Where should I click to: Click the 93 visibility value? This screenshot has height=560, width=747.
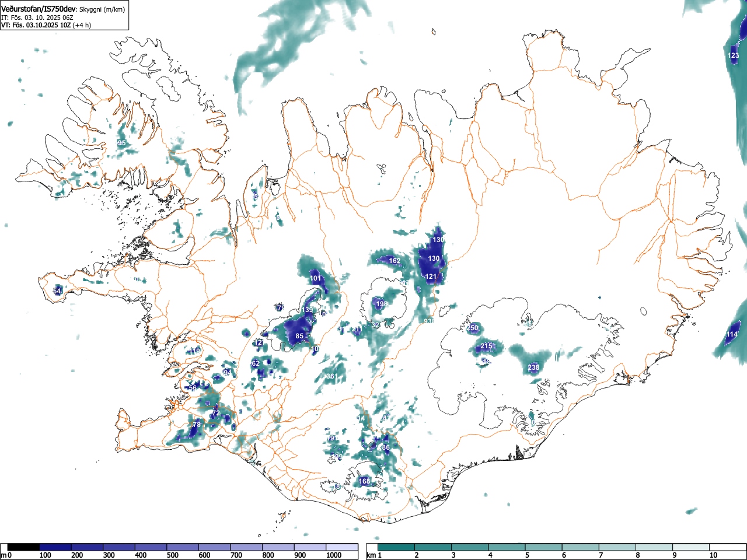click(428, 321)
